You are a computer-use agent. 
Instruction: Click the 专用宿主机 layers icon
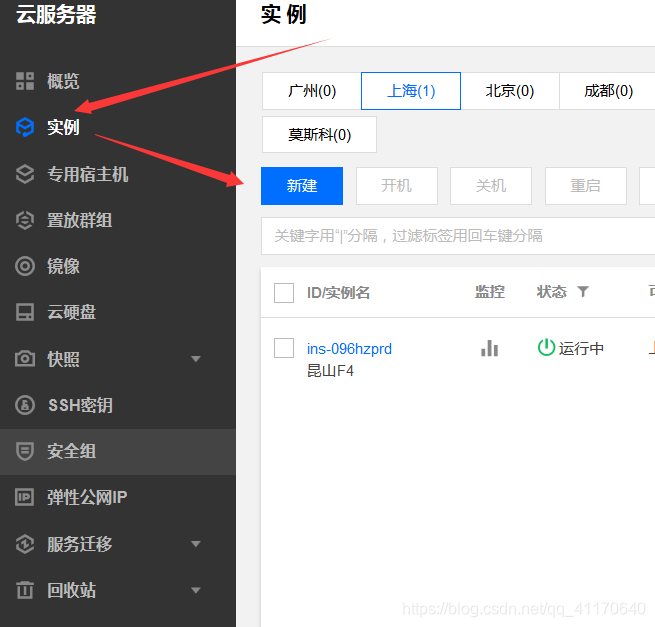[25, 174]
